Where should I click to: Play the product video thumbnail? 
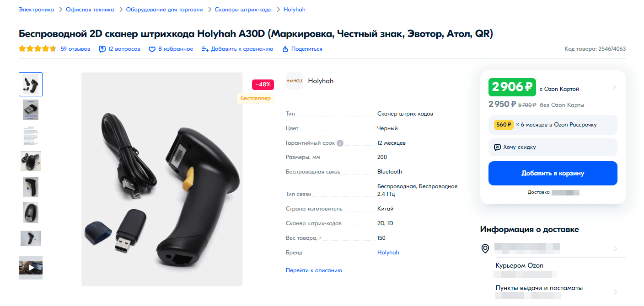tap(31, 268)
